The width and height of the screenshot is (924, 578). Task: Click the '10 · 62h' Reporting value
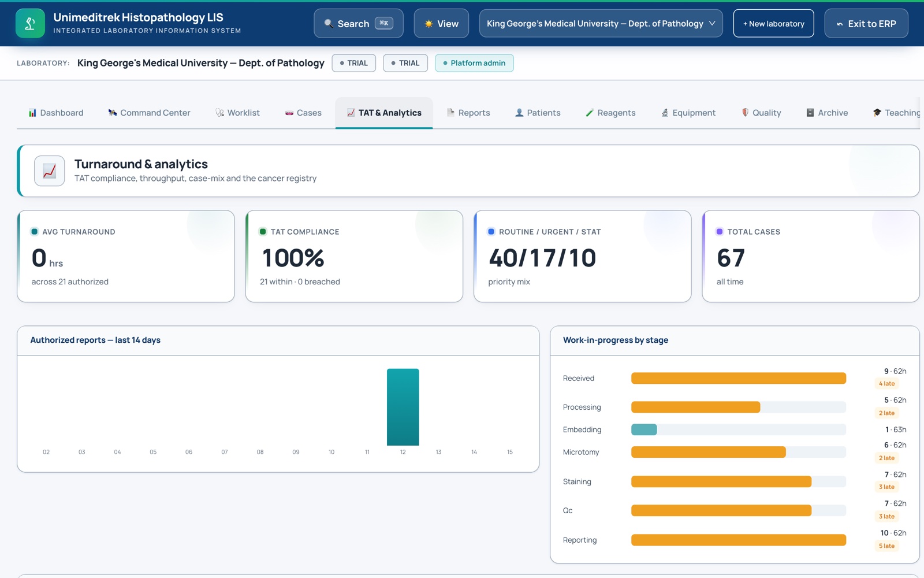893,533
